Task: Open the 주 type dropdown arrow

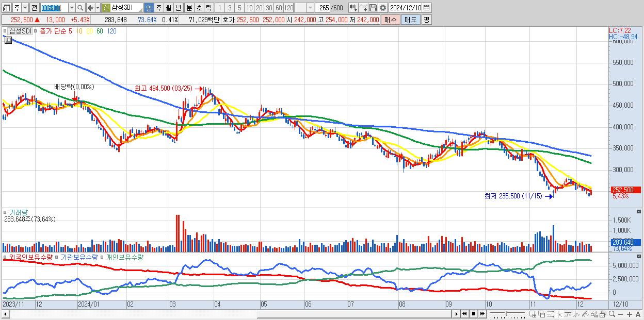Action: click(x=25, y=8)
